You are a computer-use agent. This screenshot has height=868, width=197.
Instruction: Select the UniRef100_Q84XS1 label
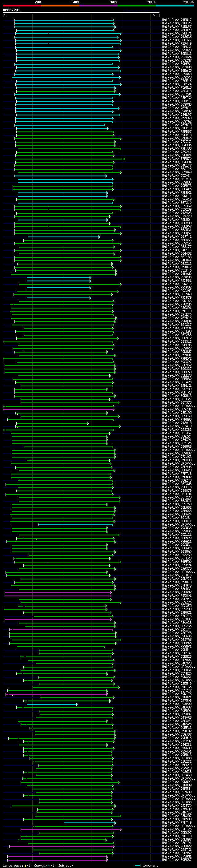tap(177, 745)
